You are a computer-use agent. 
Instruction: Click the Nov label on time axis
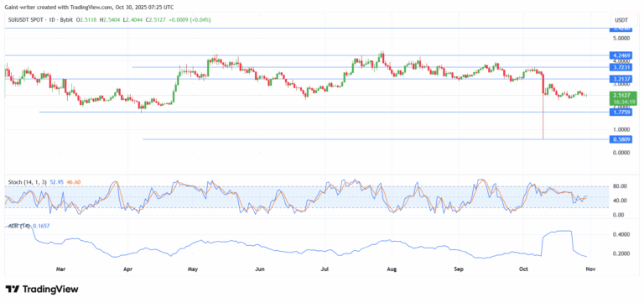pyautogui.click(x=589, y=269)
